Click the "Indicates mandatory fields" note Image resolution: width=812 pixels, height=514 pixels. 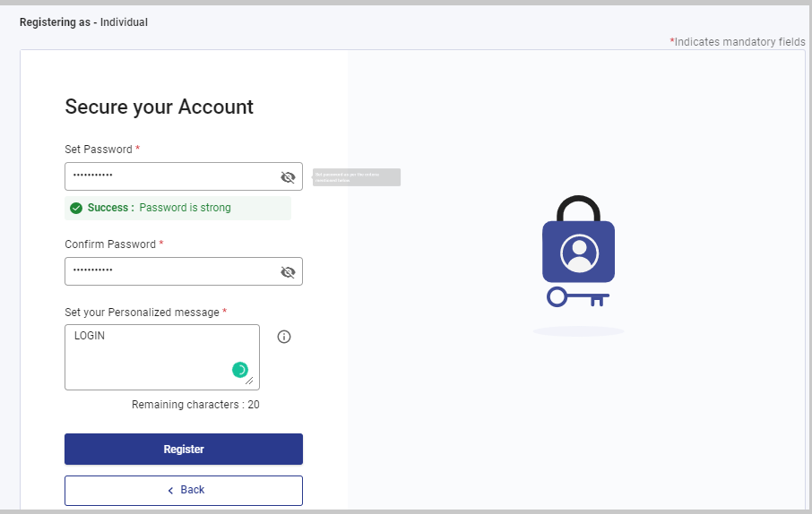point(739,42)
